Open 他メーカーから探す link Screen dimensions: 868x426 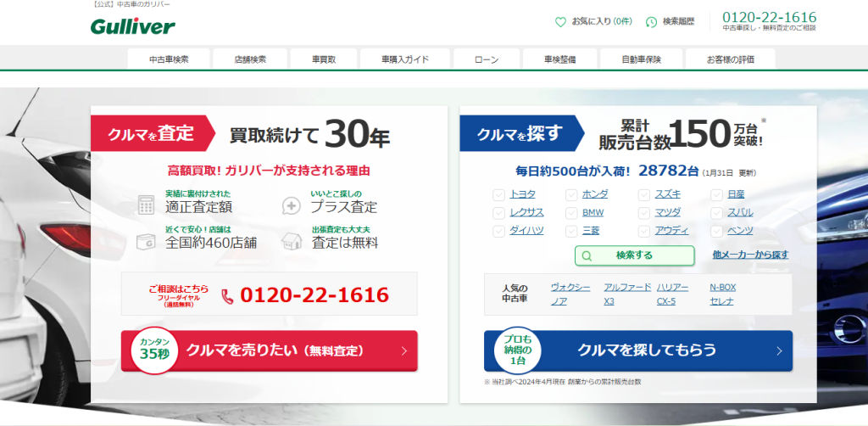[x=750, y=255]
